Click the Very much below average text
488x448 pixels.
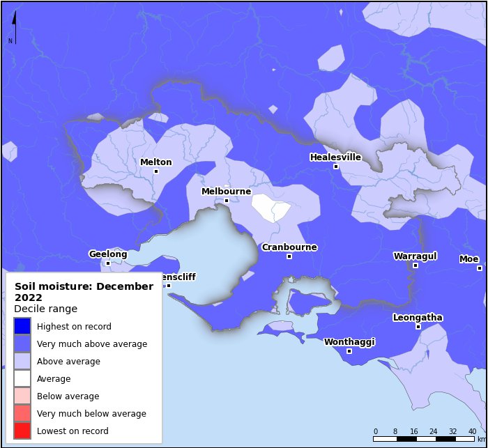(x=91, y=413)
